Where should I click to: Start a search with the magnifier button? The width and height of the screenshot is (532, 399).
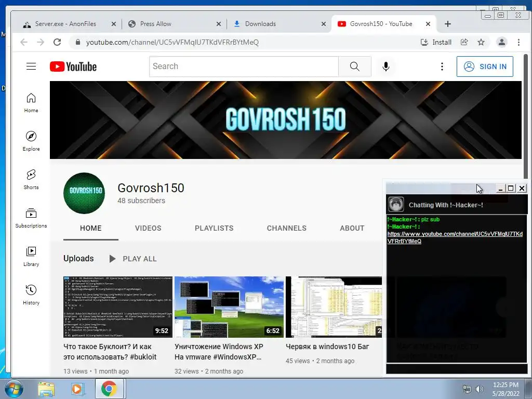tap(354, 66)
